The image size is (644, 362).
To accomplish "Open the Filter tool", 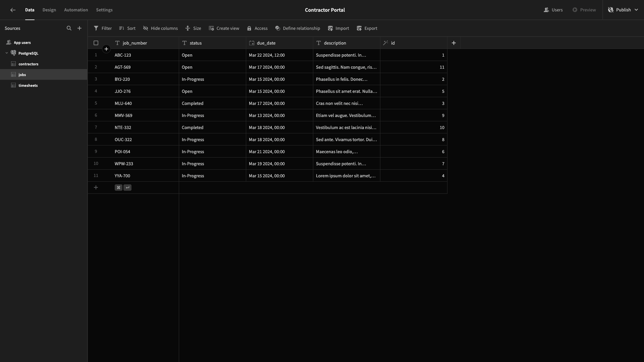I will coord(103,28).
